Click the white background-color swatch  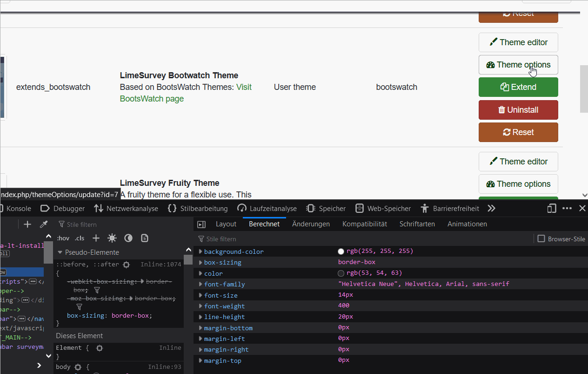tap(341, 252)
